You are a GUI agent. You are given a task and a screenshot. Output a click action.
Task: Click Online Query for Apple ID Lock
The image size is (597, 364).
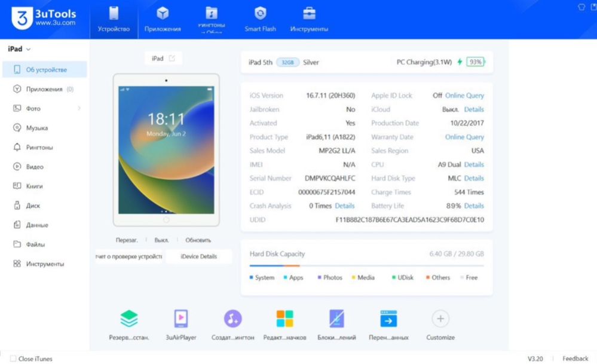pyautogui.click(x=464, y=96)
